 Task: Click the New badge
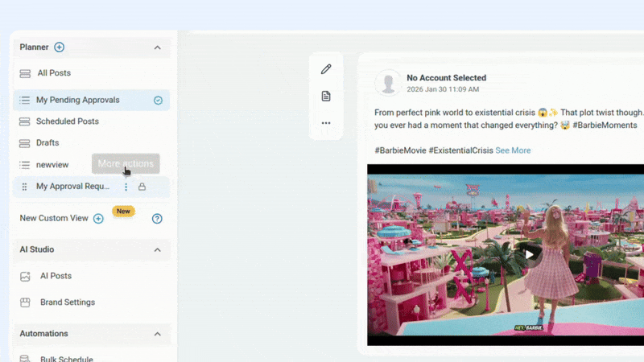(x=123, y=211)
